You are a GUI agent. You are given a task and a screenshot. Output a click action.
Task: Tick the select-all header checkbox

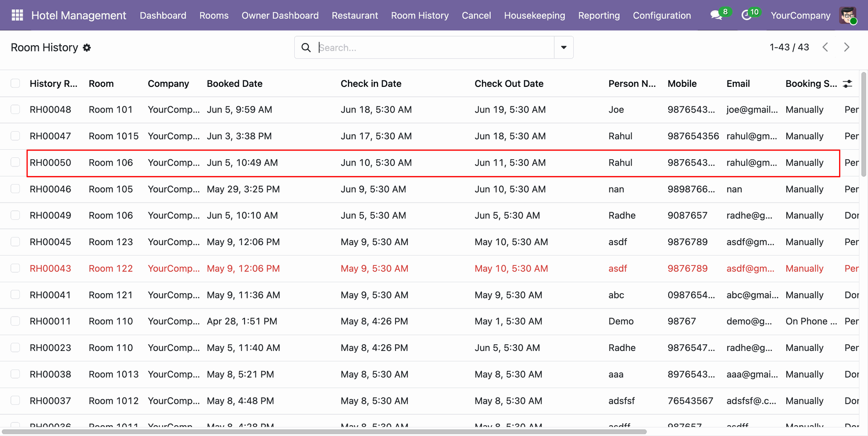15,83
